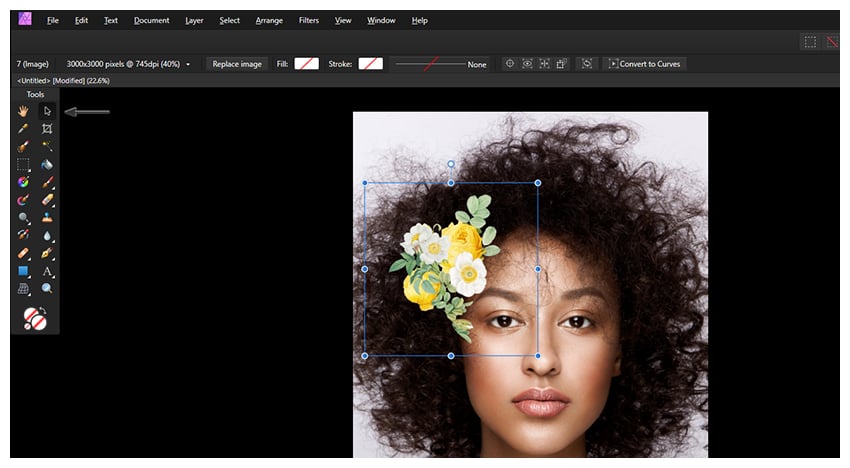Image resolution: width=850 pixels, height=468 pixels.
Task: Toggle the first icon in context toolbar alignment group
Action: pos(510,64)
